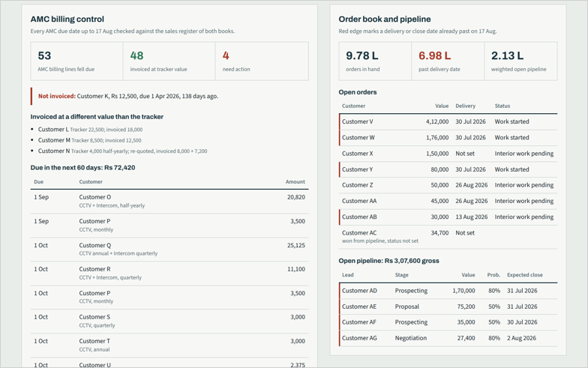Select the Customer T CCTV annual row
588x368 pixels.
click(169, 345)
